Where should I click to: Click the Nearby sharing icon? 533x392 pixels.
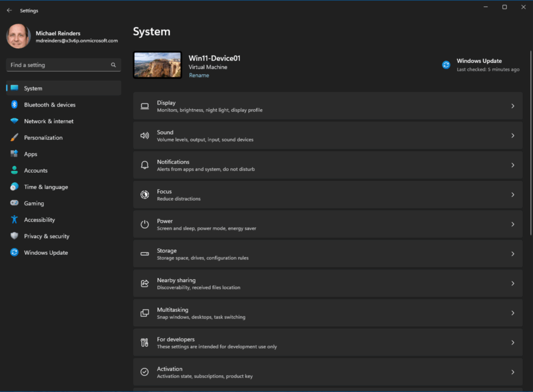point(145,283)
